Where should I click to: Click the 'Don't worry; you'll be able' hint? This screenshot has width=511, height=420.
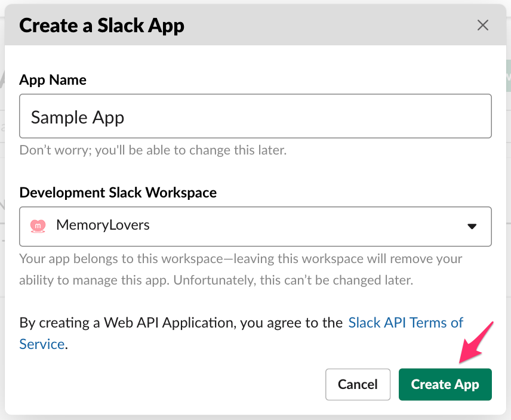point(153,150)
